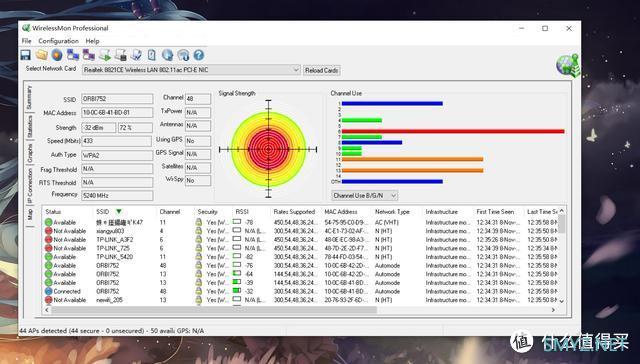
Task: Click the green-arrow export toolbar icon
Action: (x=104, y=55)
